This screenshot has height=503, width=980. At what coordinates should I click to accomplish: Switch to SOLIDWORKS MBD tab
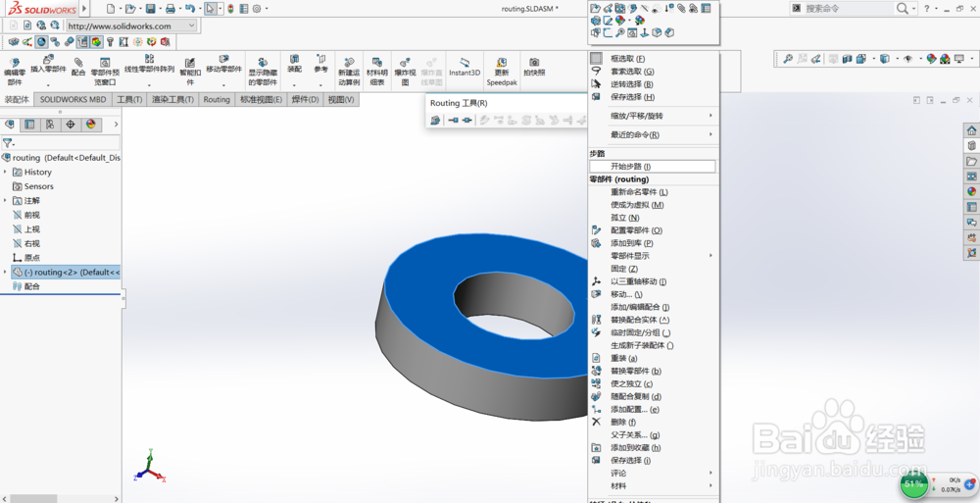[73, 99]
